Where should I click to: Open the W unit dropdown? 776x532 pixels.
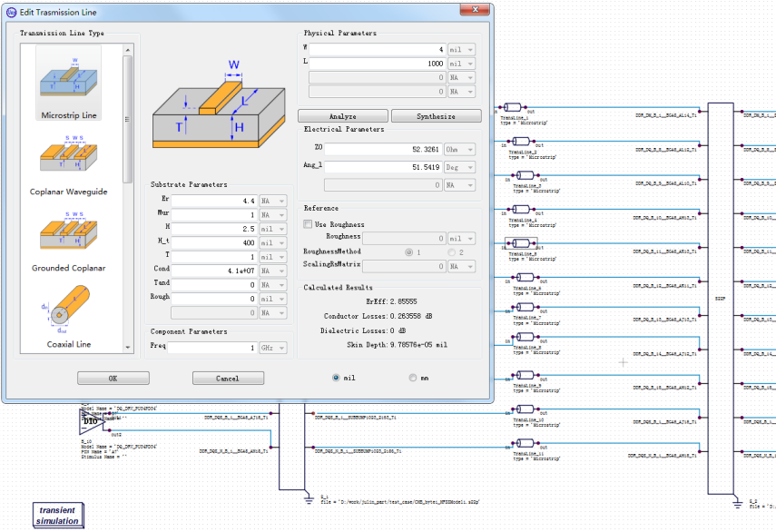coord(461,50)
